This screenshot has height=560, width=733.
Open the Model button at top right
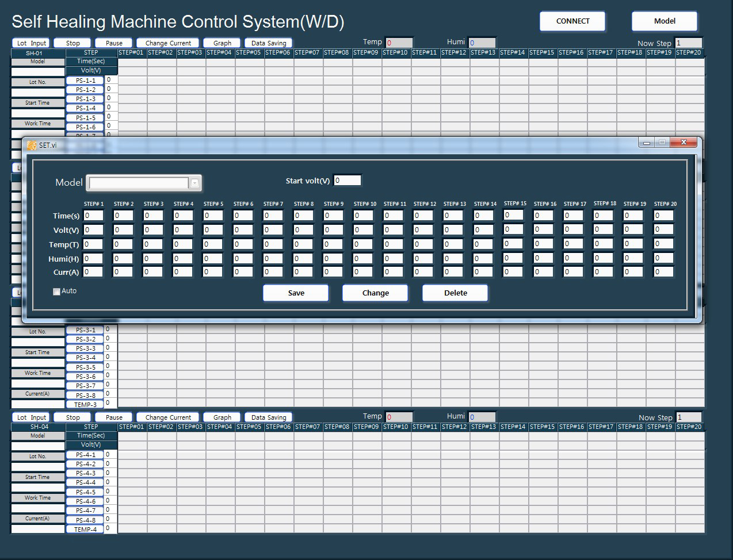664,21
